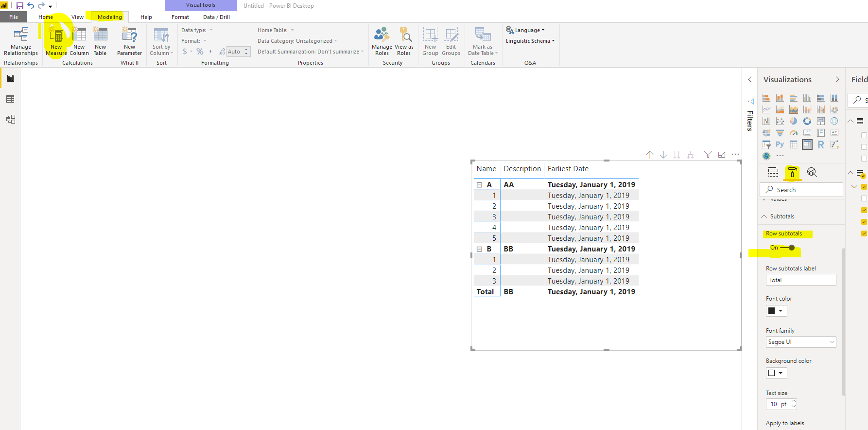Add a New Column
868x430 pixels.
pos(79,41)
